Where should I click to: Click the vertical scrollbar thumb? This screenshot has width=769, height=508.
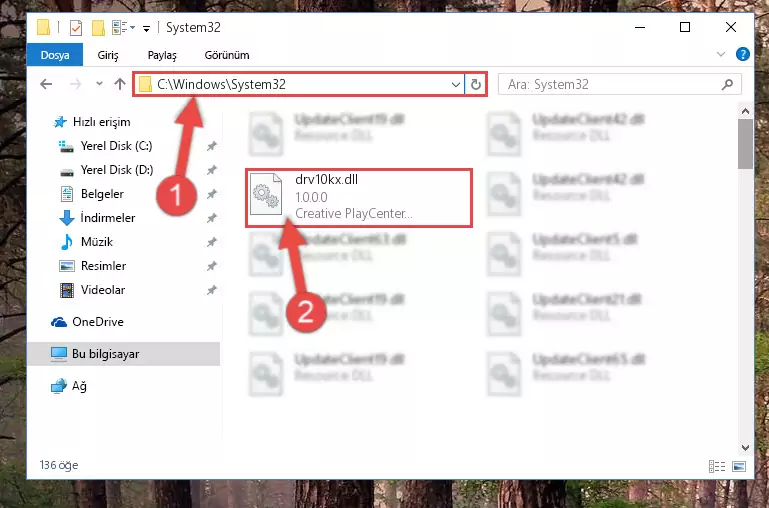click(x=745, y=144)
